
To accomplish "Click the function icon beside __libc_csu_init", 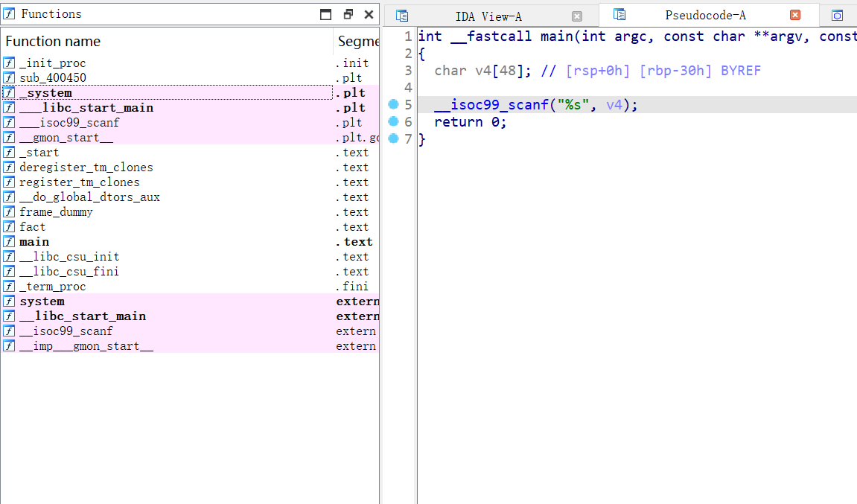I will click(x=9, y=256).
